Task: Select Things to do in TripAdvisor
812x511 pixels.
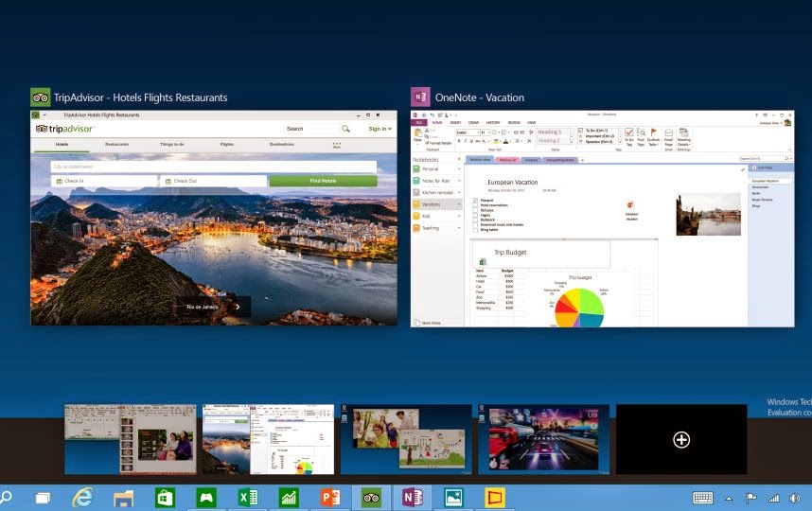Action: [x=172, y=145]
